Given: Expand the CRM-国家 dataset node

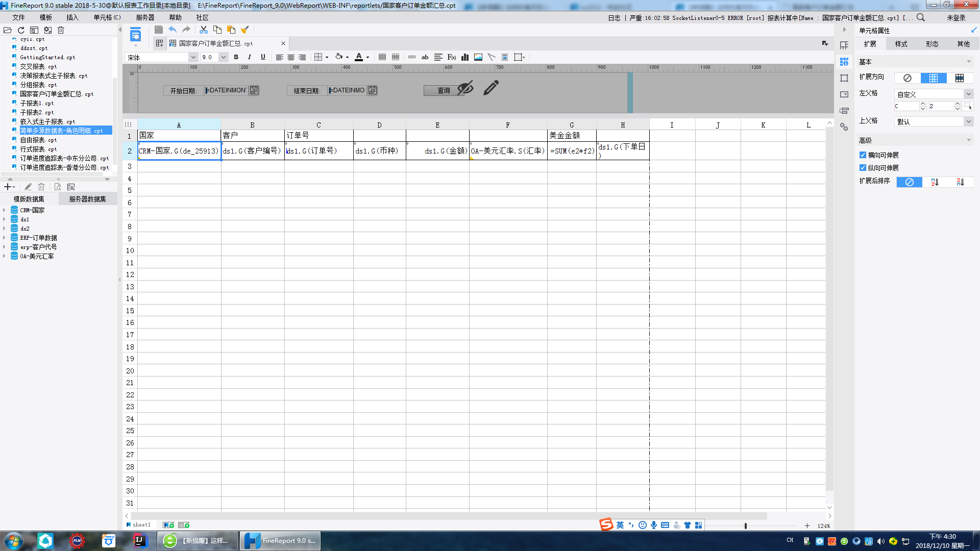Looking at the screenshot, I should tap(4, 210).
